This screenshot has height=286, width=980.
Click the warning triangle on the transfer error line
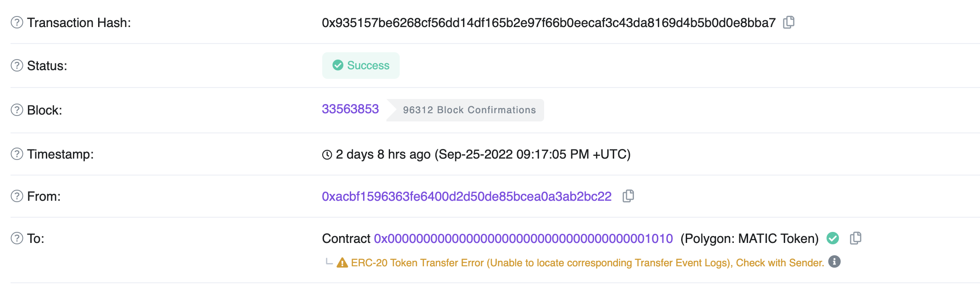341,262
